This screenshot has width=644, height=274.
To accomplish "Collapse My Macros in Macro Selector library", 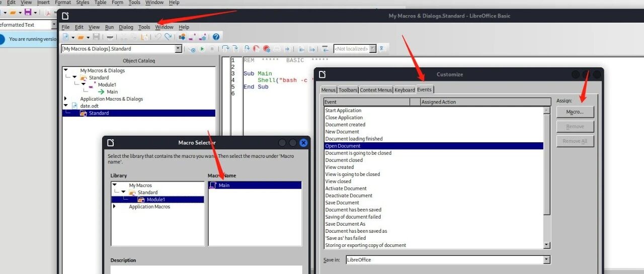I will click(x=115, y=186).
